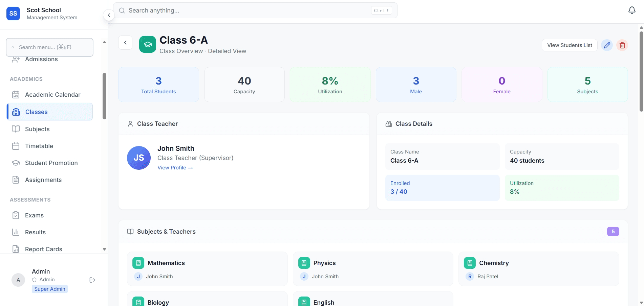Click the R avatar for Raj Patel

tap(470, 277)
